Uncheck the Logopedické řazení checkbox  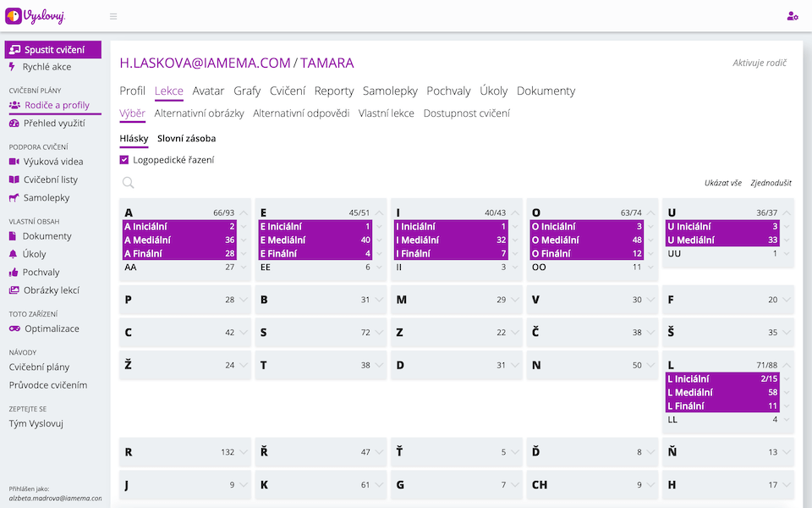(124, 159)
